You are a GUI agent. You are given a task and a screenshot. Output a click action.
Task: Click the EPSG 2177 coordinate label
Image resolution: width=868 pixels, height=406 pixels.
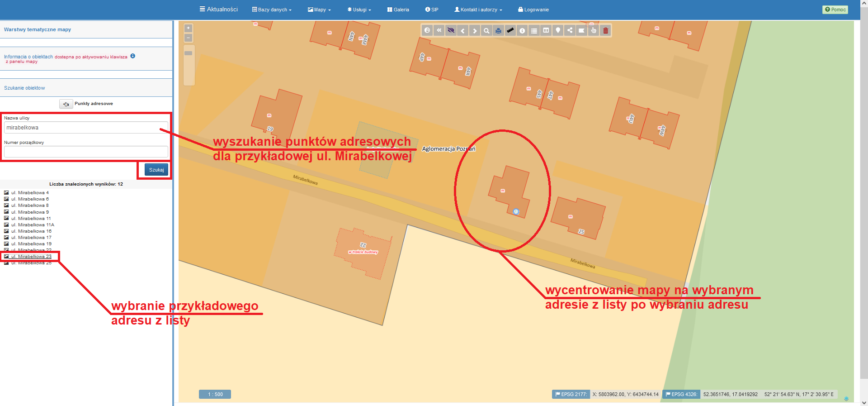571,394
